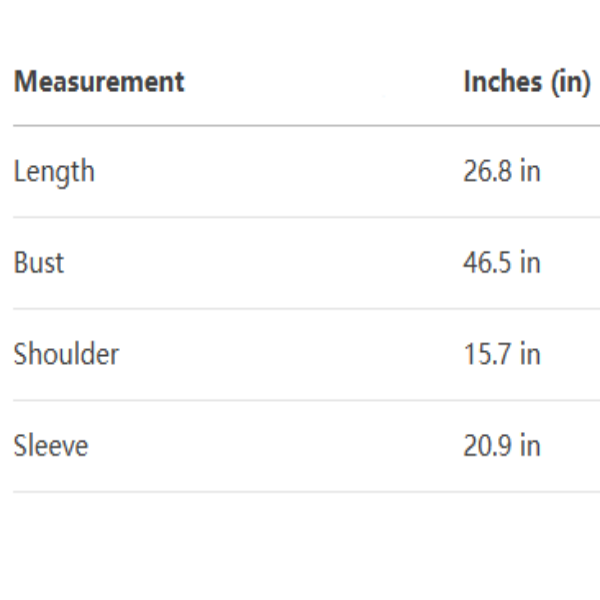Click the divider line below the Sleeve row

[x=300, y=491]
